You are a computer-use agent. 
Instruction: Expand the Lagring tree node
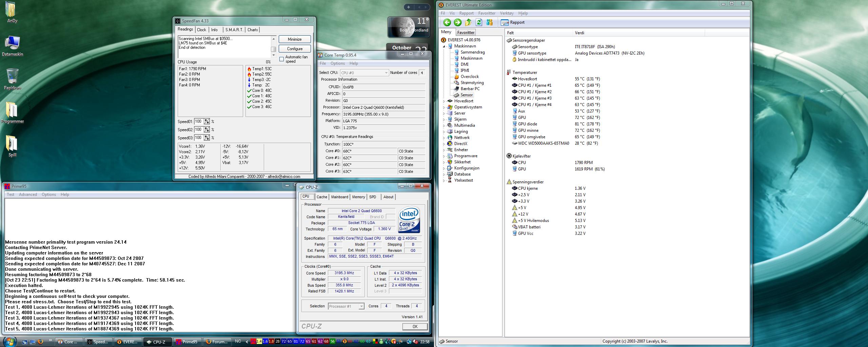[x=444, y=131]
